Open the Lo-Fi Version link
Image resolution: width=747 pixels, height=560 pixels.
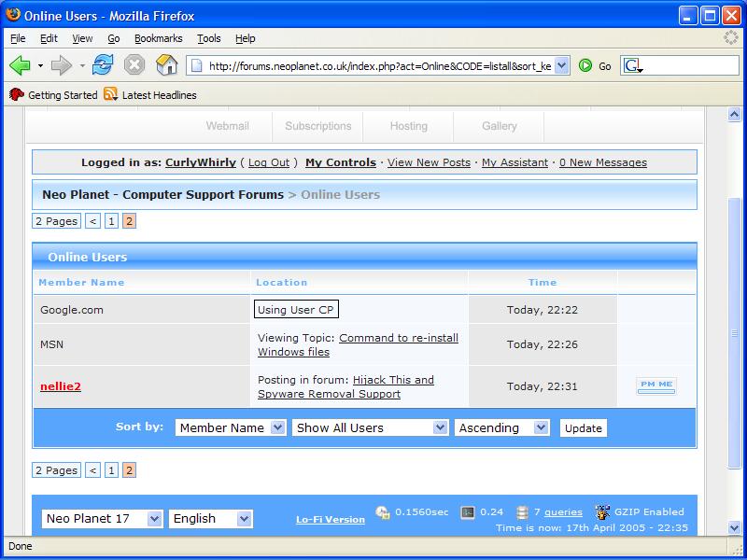click(x=331, y=520)
